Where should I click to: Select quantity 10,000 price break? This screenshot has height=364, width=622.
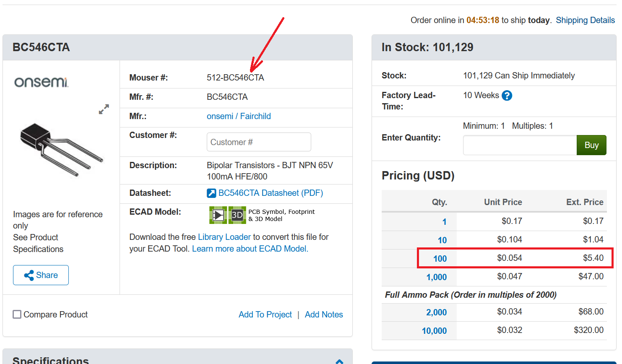click(x=434, y=331)
